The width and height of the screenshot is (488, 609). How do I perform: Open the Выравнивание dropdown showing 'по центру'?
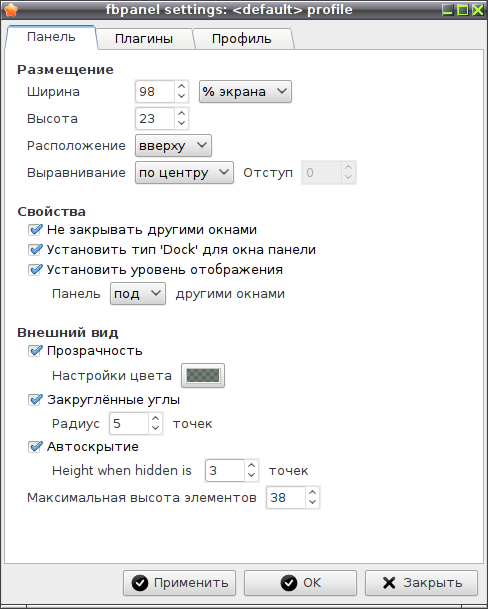point(184,172)
